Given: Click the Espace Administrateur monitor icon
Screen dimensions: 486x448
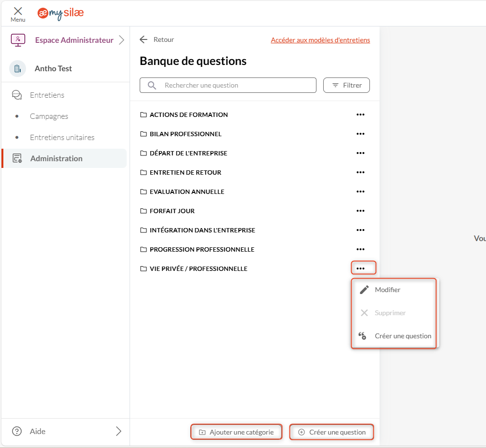Looking at the screenshot, I should click(x=18, y=40).
